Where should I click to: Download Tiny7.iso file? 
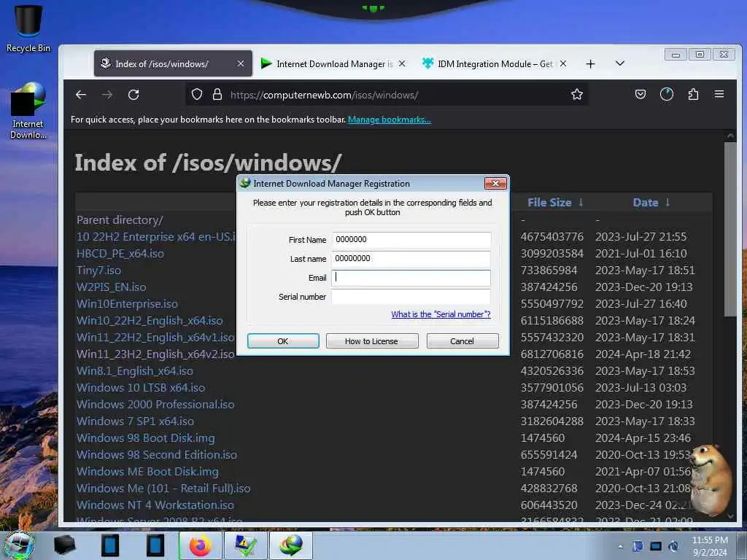pyautogui.click(x=98, y=270)
